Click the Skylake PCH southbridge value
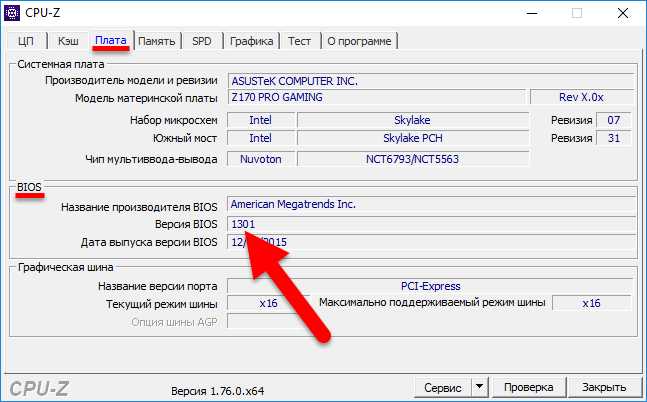647x402 pixels. pyautogui.click(x=413, y=138)
